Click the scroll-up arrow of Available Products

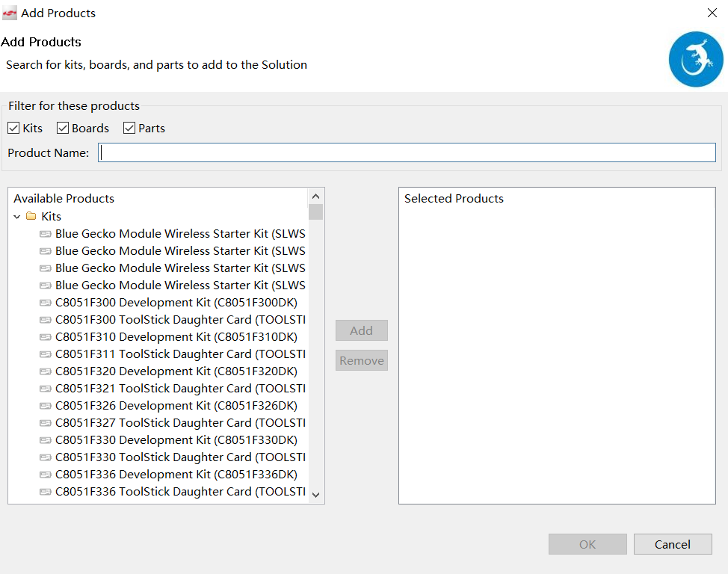(315, 197)
